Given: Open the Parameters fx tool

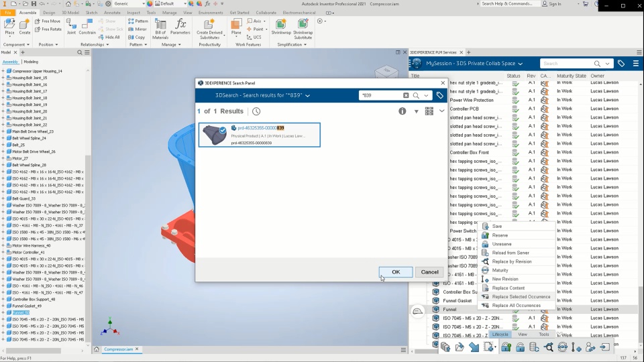Looking at the screenshot, I should click(180, 27).
